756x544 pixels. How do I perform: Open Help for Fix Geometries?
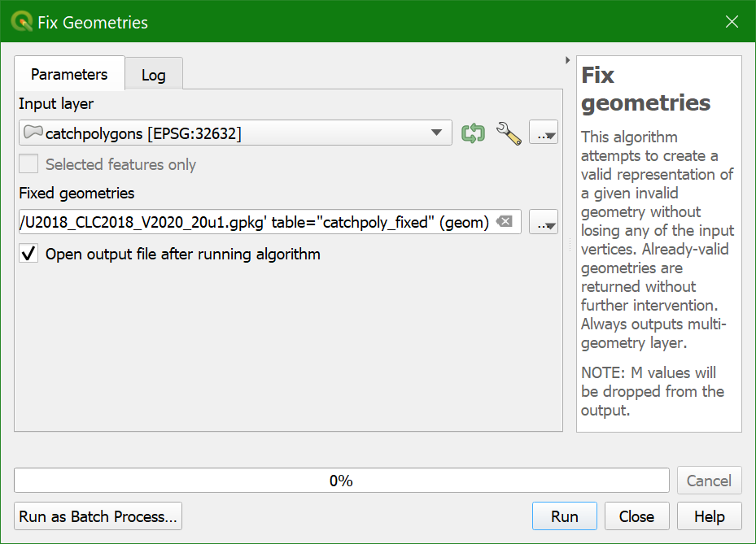pos(710,516)
